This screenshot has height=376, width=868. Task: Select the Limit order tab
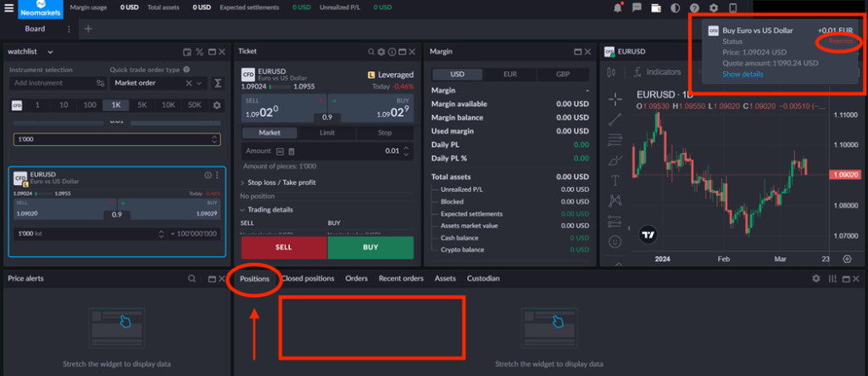(x=327, y=133)
